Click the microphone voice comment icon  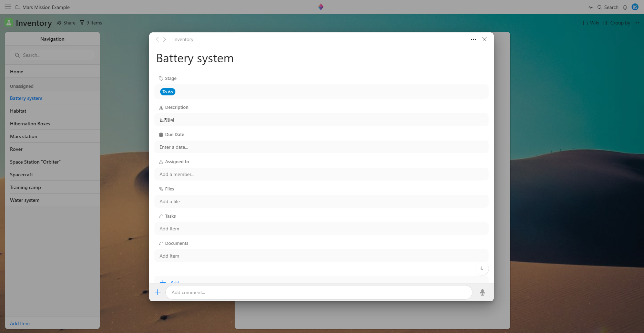click(x=482, y=292)
